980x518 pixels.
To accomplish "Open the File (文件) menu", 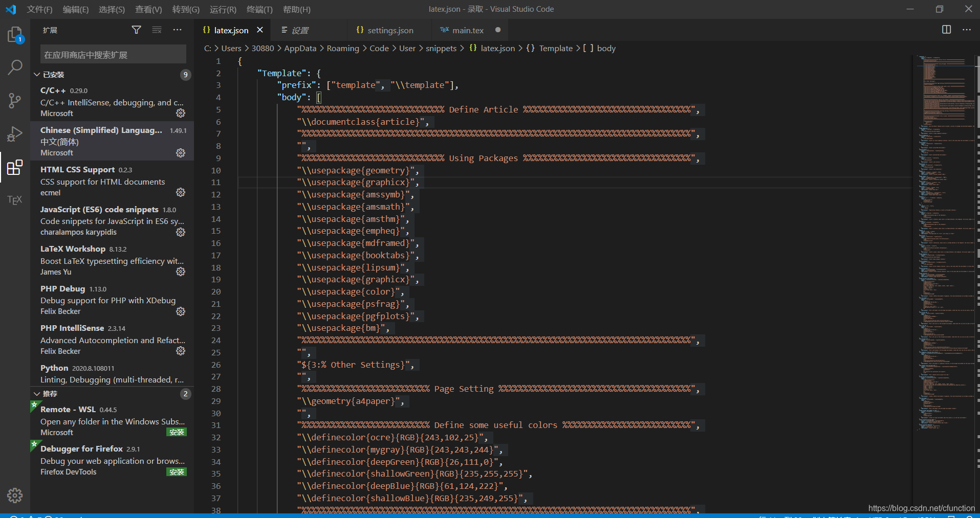I will pyautogui.click(x=39, y=9).
